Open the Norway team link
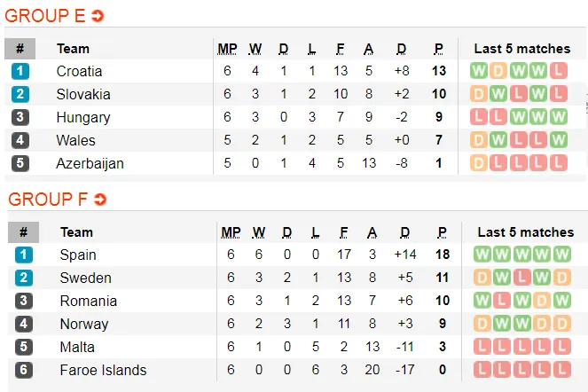 point(84,324)
